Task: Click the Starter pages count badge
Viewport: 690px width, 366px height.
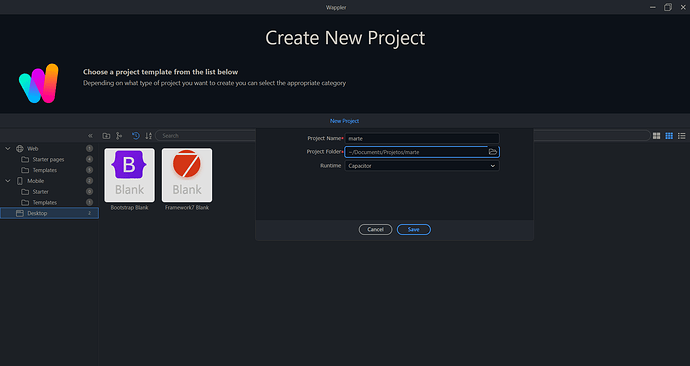Action: pos(89,159)
